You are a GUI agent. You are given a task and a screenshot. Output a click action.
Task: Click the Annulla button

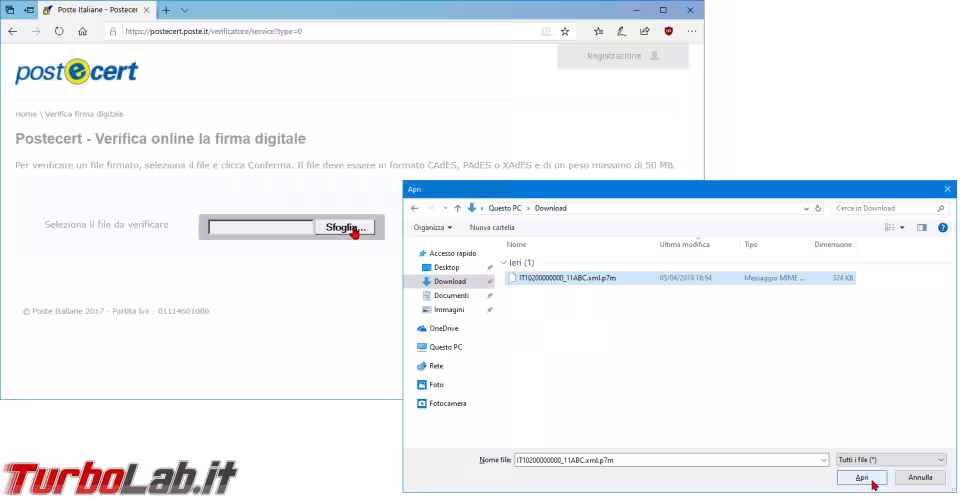tap(920, 477)
